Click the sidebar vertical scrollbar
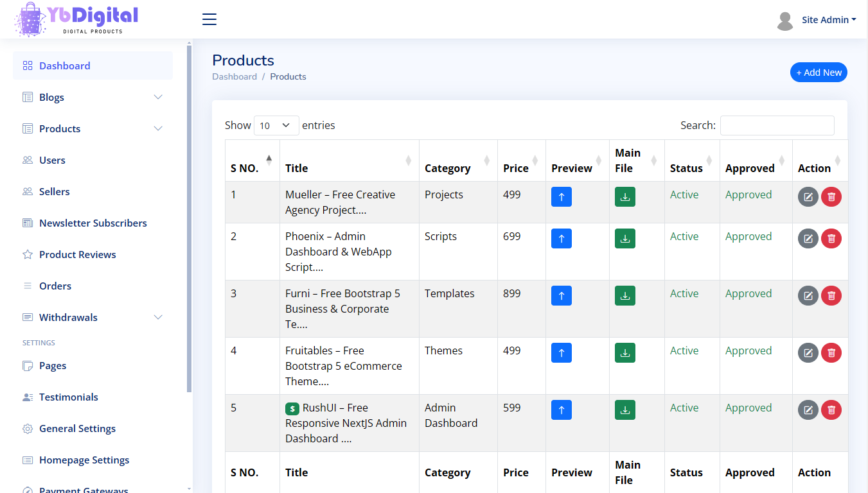 189,218
